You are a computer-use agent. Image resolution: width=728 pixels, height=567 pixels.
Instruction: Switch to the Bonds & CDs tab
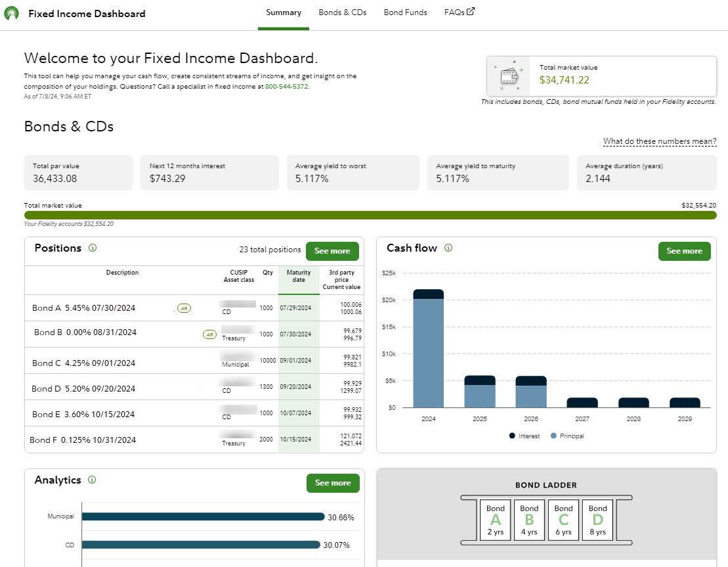342,12
